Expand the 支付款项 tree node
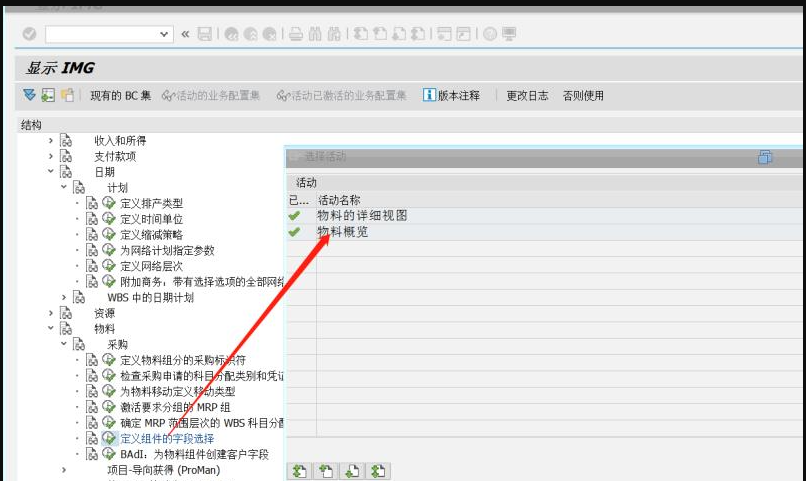The height and width of the screenshot is (481, 806). click(x=50, y=156)
